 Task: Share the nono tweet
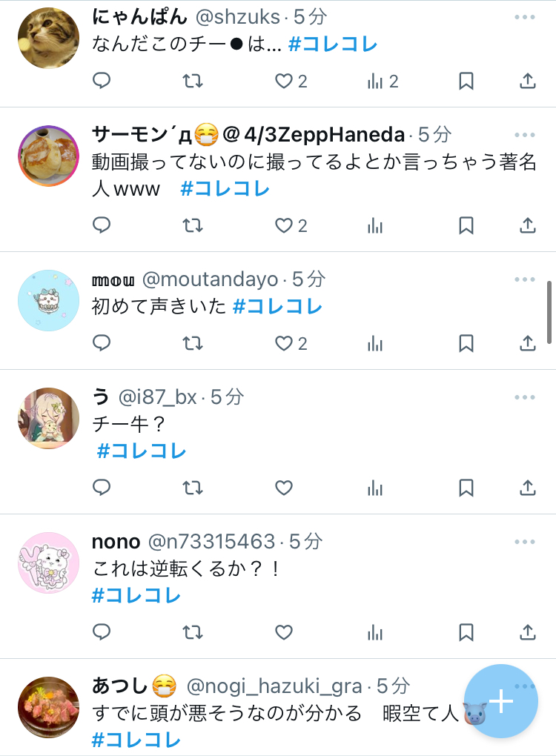pos(528,632)
